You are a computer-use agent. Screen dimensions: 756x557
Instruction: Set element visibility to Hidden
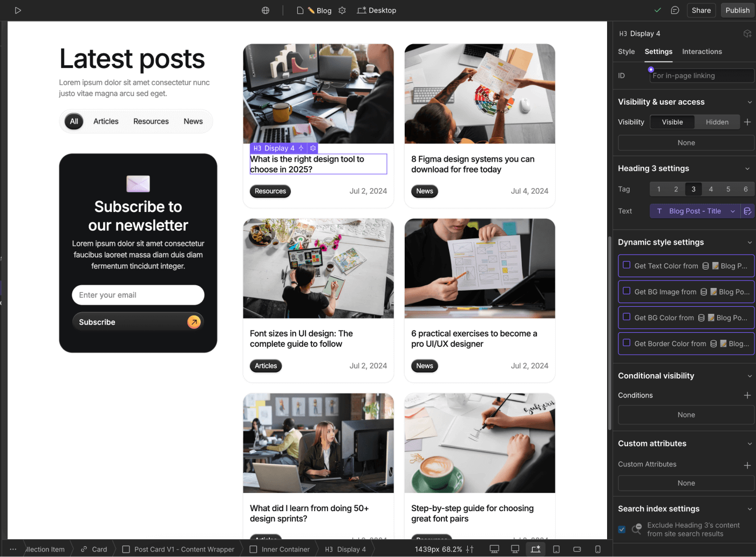pyautogui.click(x=717, y=122)
